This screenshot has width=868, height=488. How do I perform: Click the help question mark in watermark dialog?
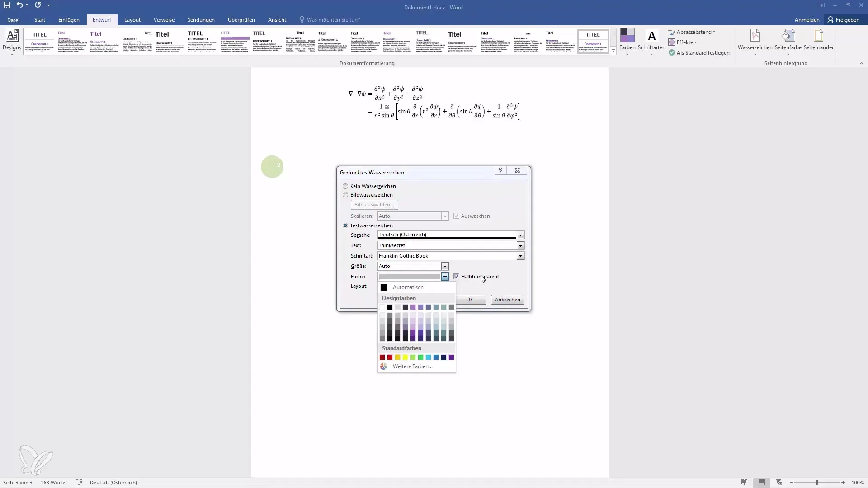pos(500,170)
